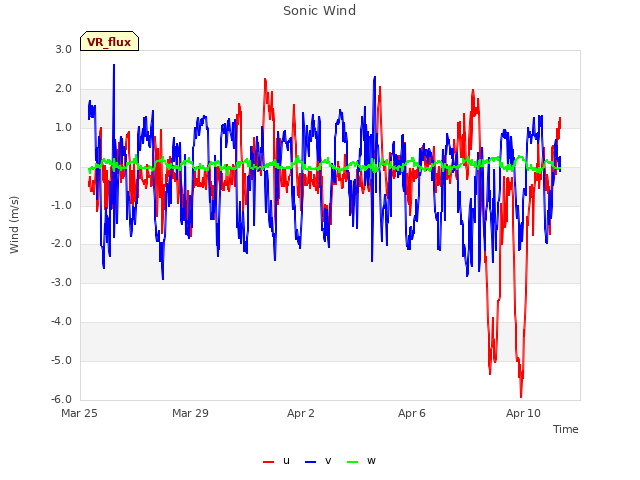This screenshot has width=640, height=480.
Task: Click the Apr 2 x-axis label
Action: pos(301,413)
